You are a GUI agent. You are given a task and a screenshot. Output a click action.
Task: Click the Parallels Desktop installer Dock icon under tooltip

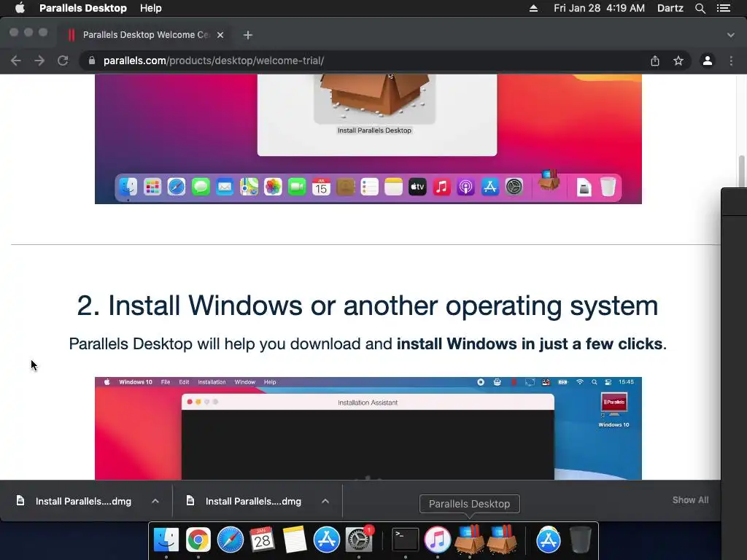(x=470, y=540)
